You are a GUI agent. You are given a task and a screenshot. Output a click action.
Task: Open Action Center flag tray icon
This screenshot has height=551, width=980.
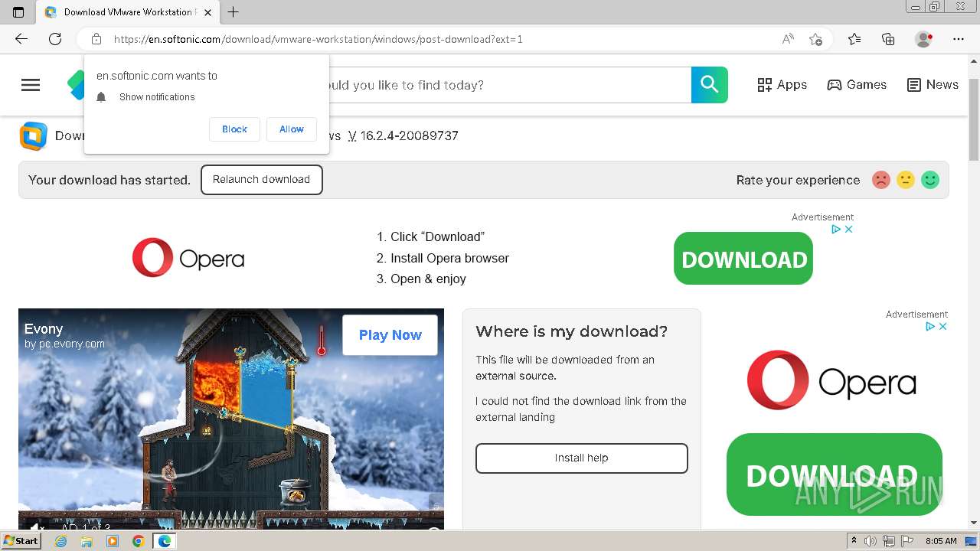[908, 541]
